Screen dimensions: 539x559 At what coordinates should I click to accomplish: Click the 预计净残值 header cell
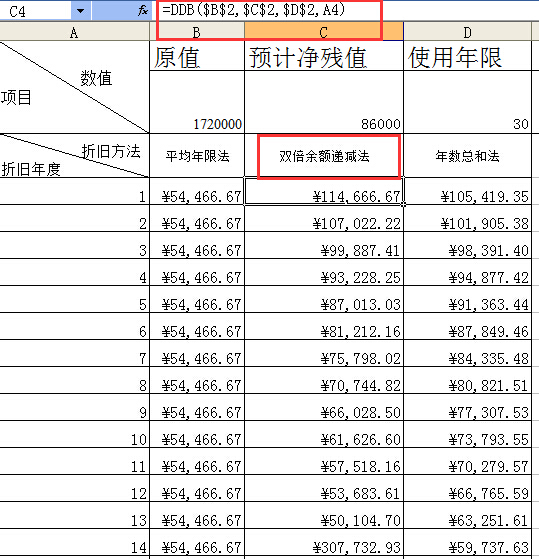tap(324, 56)
